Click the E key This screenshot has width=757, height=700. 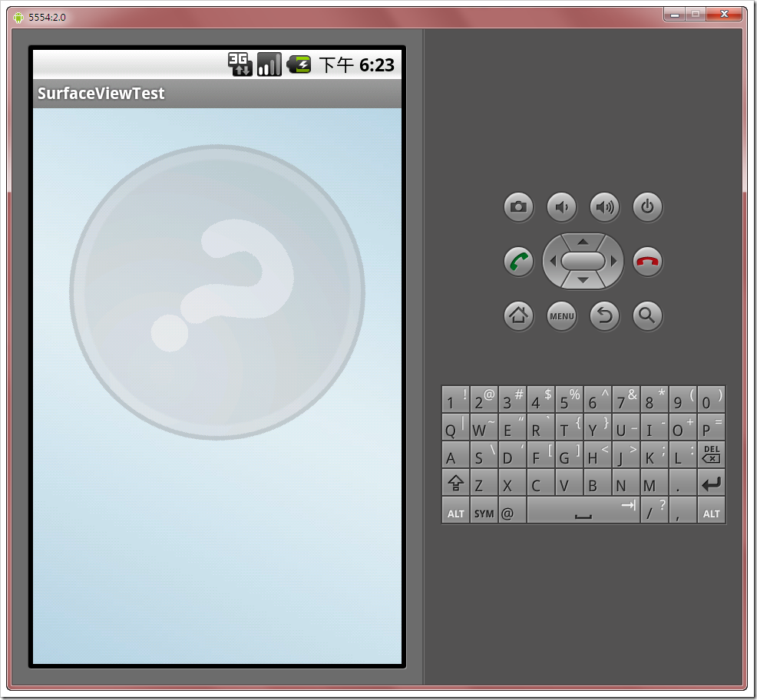(512, 427)
